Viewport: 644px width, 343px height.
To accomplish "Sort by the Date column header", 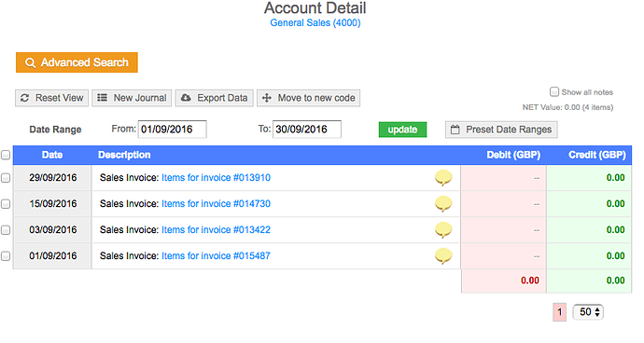I will coord(52,155).
